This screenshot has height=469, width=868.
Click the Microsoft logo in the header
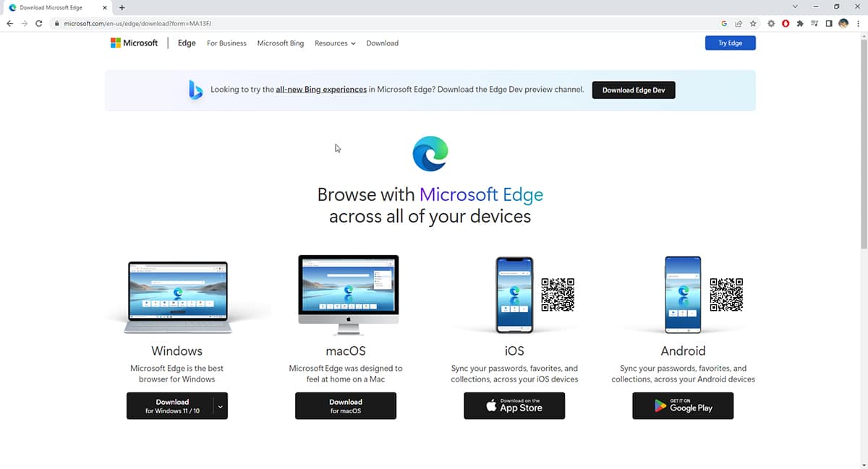[x=133, y=43]
